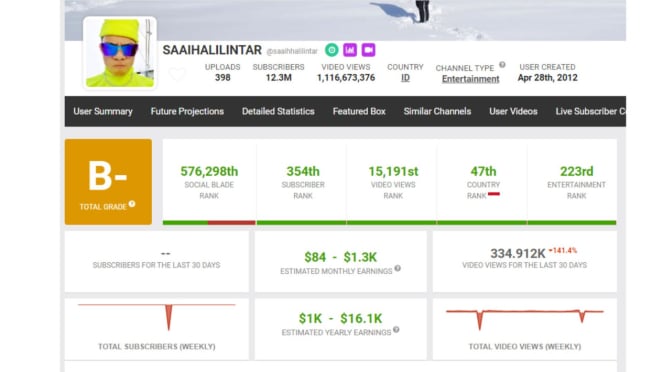The width and height of the screenshot is (663, 372).
Task: Click the Estimated Monthly Earnings help icon
Action: coord(397,268)
